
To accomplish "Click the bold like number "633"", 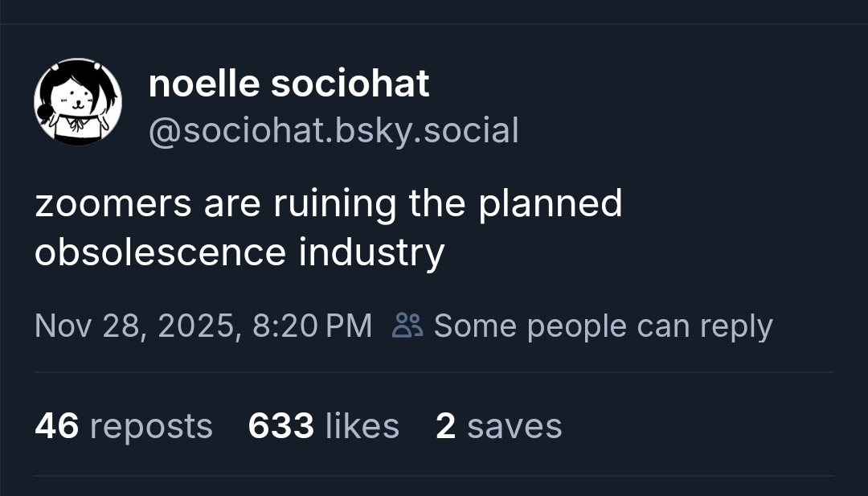I will pyautogui.click(x=280, y=426).
